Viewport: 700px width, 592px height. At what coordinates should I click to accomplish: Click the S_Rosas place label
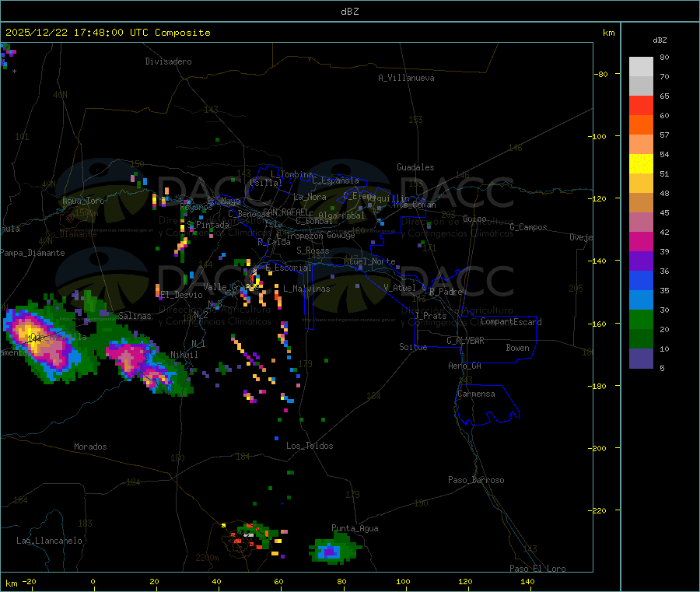(x=313, y=250)
